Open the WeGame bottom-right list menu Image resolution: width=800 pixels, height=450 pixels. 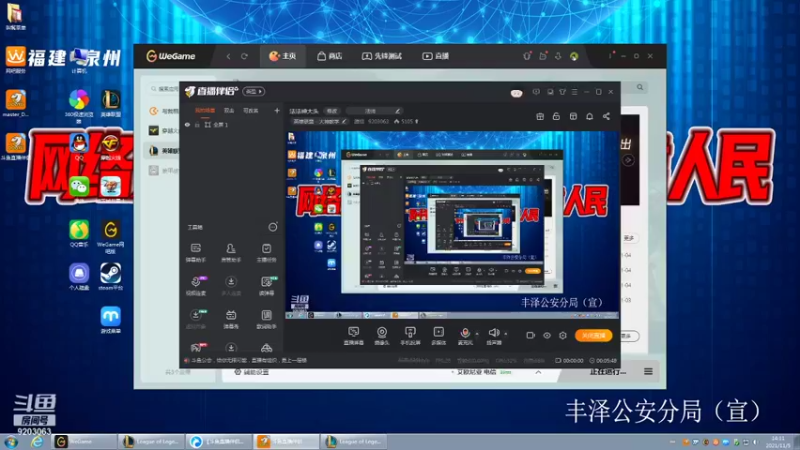click(648, 371)
